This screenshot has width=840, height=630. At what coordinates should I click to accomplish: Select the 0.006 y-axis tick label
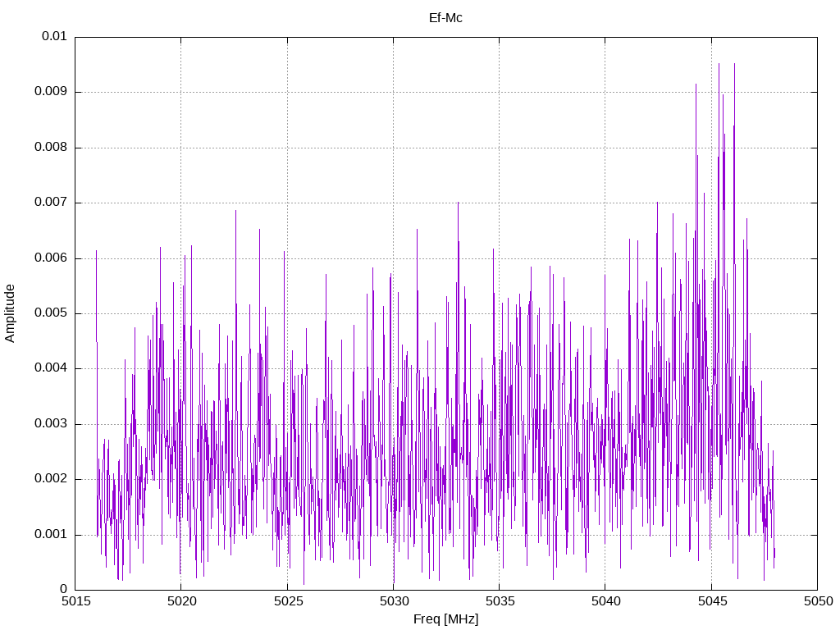pyautogui.click(x=50, y=258)
